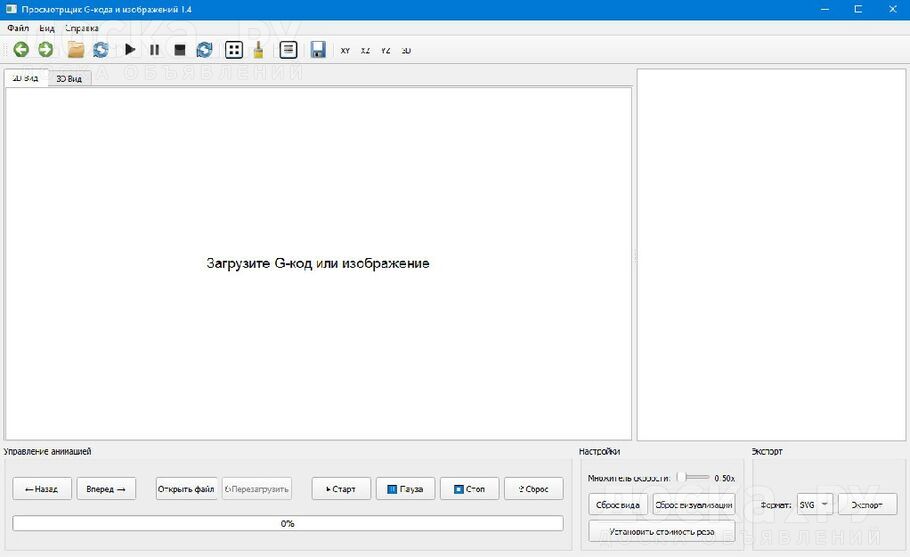
Task: Switch to the XY view
Action: click(x=345, y=50)
